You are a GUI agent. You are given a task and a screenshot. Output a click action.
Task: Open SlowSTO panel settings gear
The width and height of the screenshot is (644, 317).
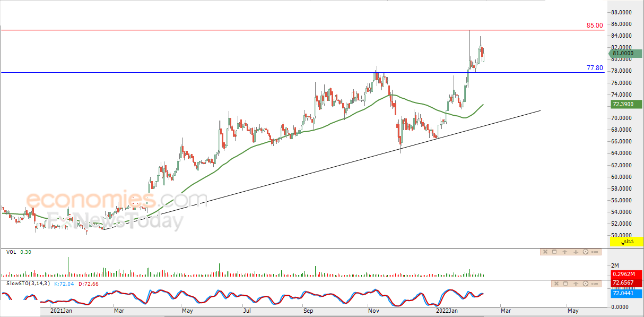click(x=586, y=284)
